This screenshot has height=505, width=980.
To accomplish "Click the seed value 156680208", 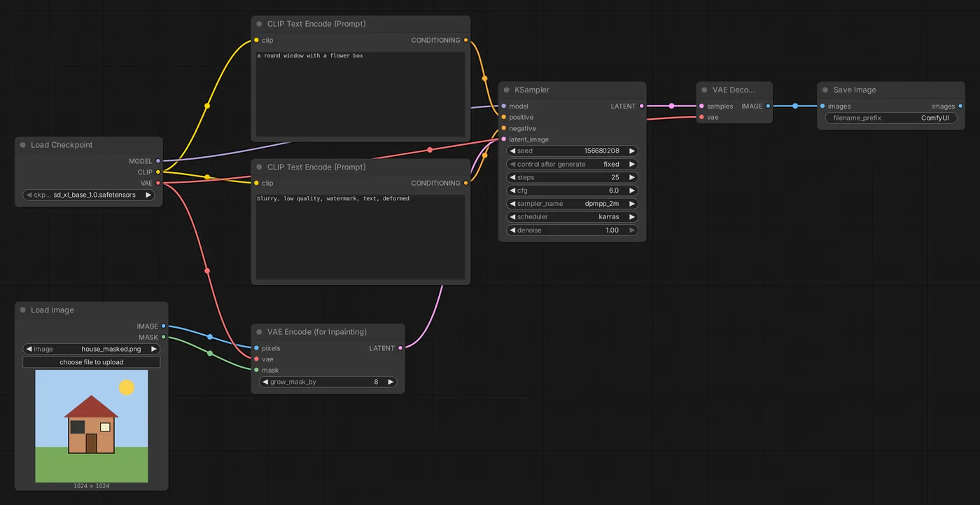I will click(601, 151).
